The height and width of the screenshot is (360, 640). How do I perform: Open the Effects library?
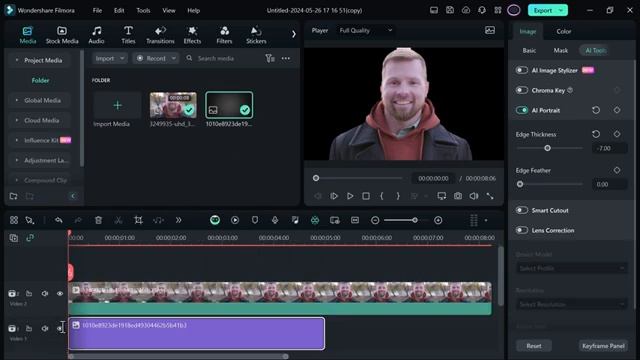point(192,35)
